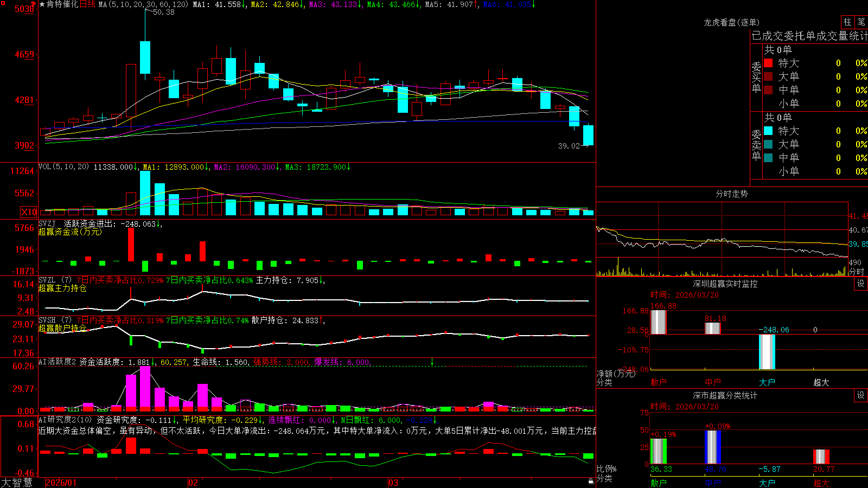Click the 03 month marker on time axis

[x=393, y=483]
